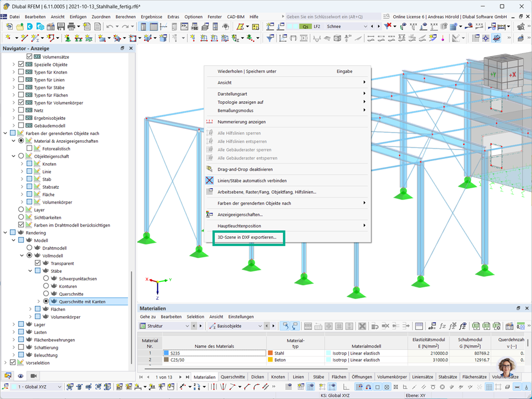Click the open folder toolbar icon
The height and width of the screenshot is (399, 532).
click(19, 27)
